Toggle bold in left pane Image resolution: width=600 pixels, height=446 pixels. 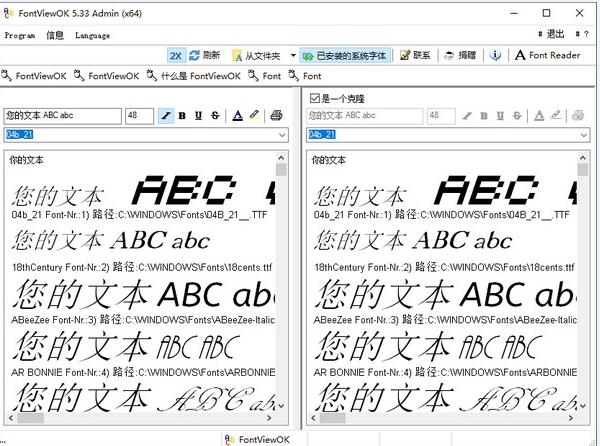[x=182, y=116]
